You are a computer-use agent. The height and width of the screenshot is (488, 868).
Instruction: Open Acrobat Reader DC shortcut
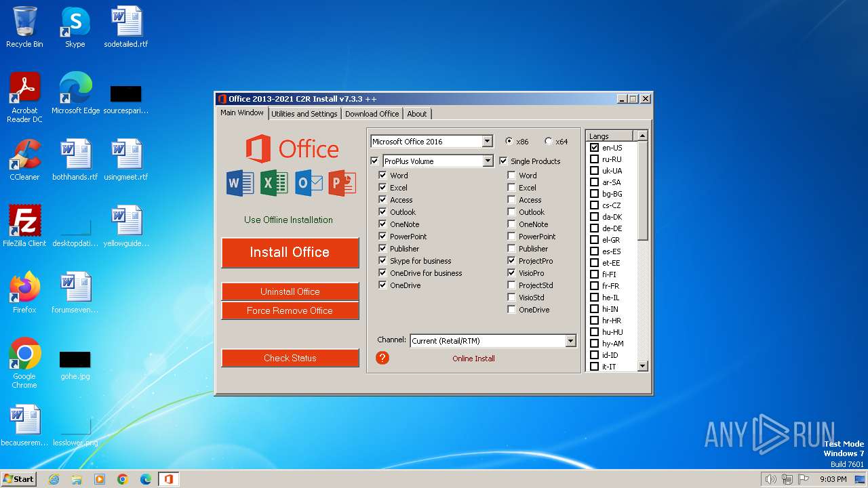coord(24,98)
